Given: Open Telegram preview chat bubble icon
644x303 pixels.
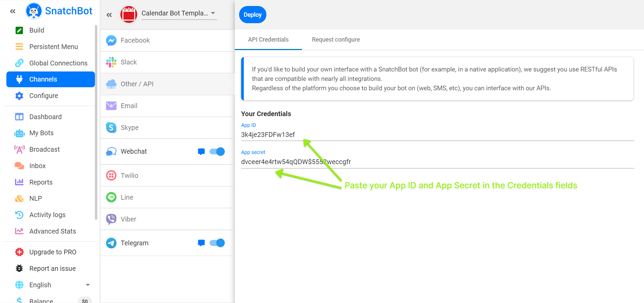Looking at the screenshot, I should point(201,243).
